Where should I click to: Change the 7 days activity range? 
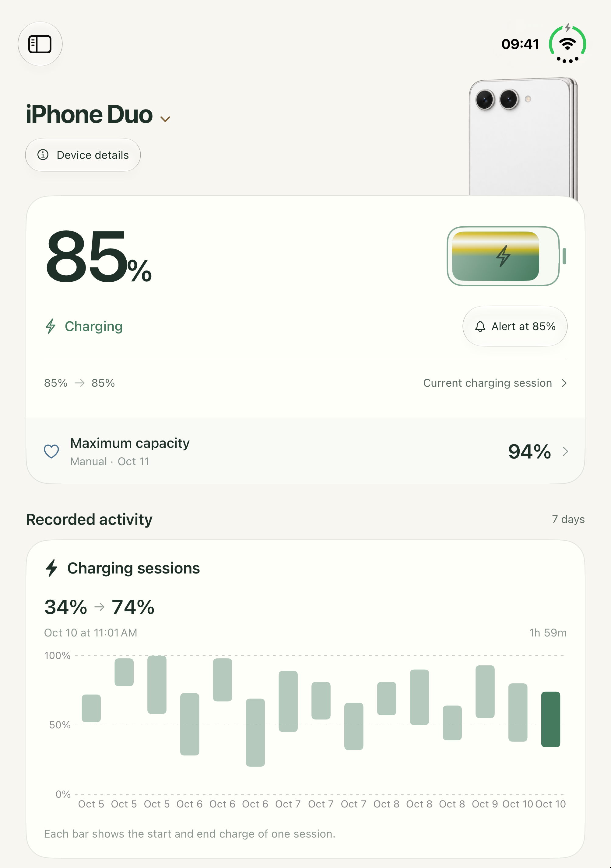coord(568,519)
